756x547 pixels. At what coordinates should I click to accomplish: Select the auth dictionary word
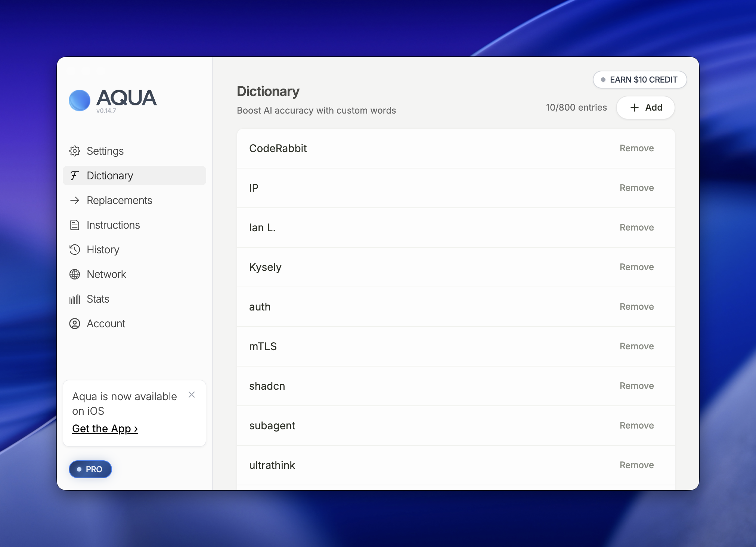coord(260,307)
